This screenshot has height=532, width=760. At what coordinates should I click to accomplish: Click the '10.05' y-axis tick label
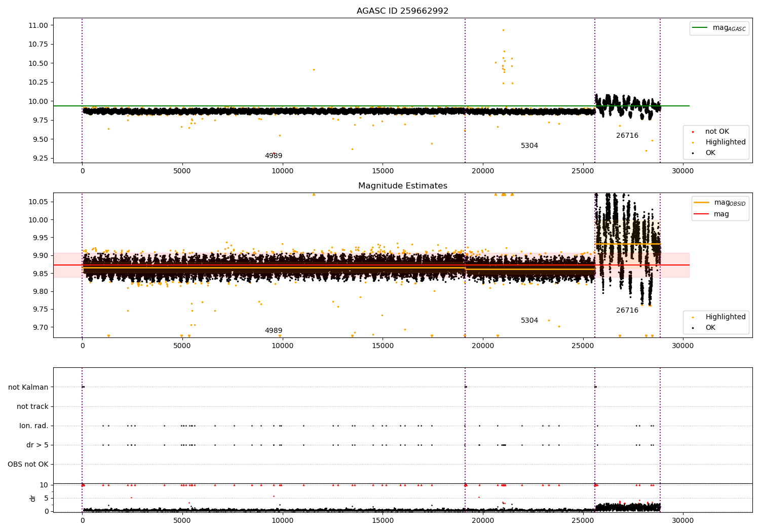pyautogui.click(x=39, y=202)
